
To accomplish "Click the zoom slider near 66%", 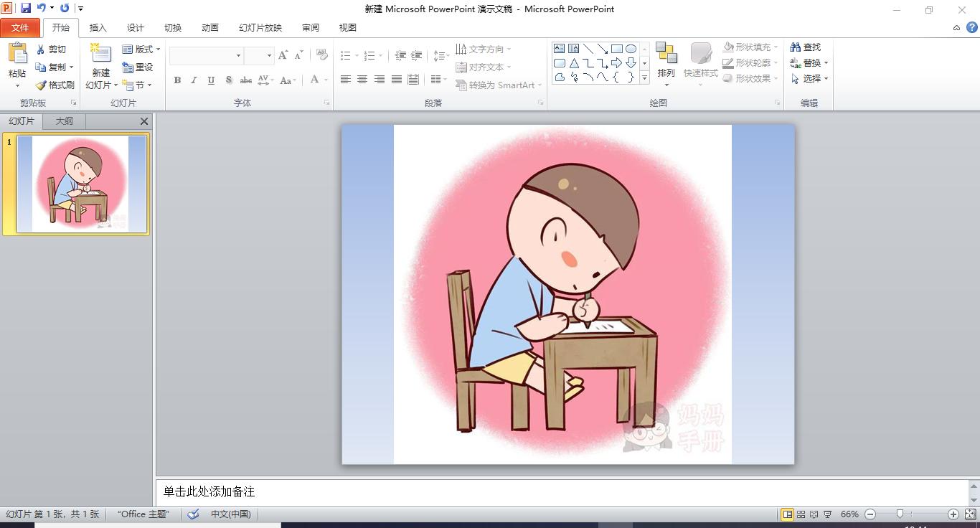I will [x=900, y=514].
